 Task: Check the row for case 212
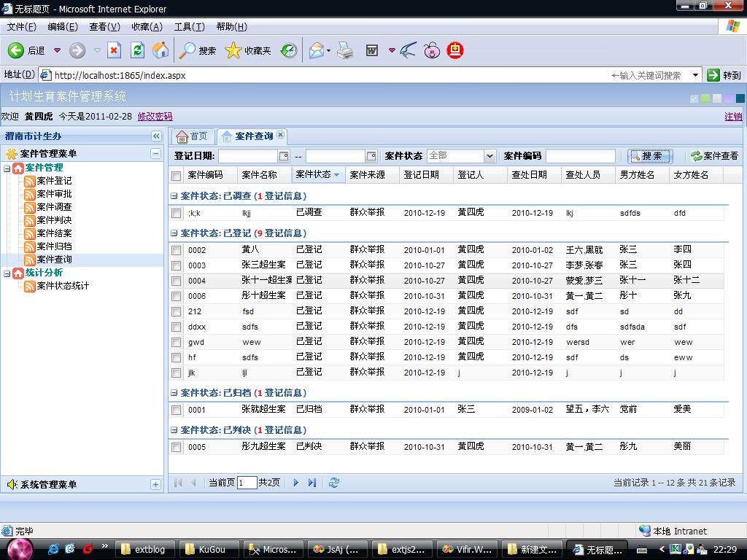[x=177, y=311]
